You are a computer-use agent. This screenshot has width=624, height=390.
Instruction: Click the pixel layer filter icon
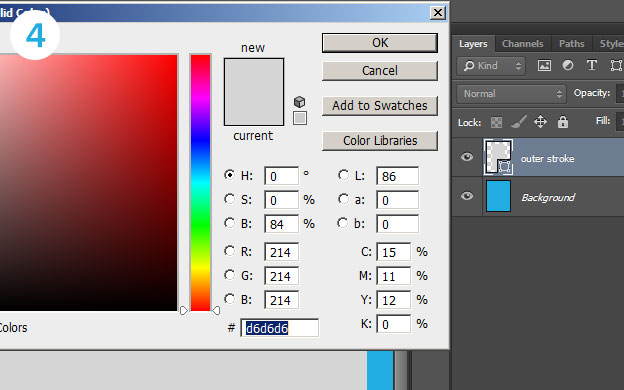[544, 65]
